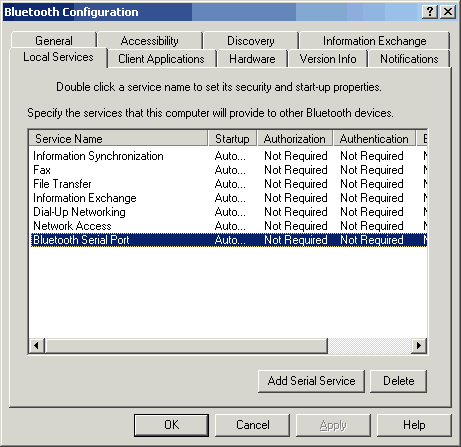Show the Notifications tab
Screen dimensions: 461x447
(x=409, y=59)
